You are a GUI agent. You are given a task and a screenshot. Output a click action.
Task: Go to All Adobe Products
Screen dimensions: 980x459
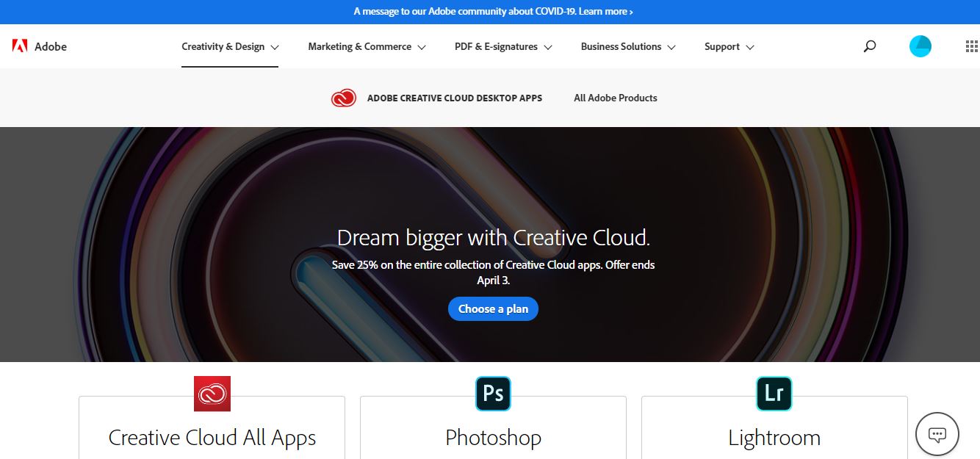pos(616,98)
